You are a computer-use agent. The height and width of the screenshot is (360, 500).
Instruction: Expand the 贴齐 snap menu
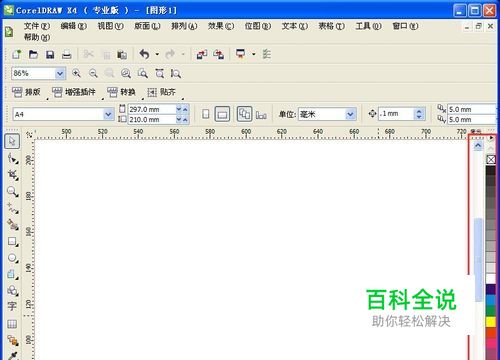tap(162, 92)
